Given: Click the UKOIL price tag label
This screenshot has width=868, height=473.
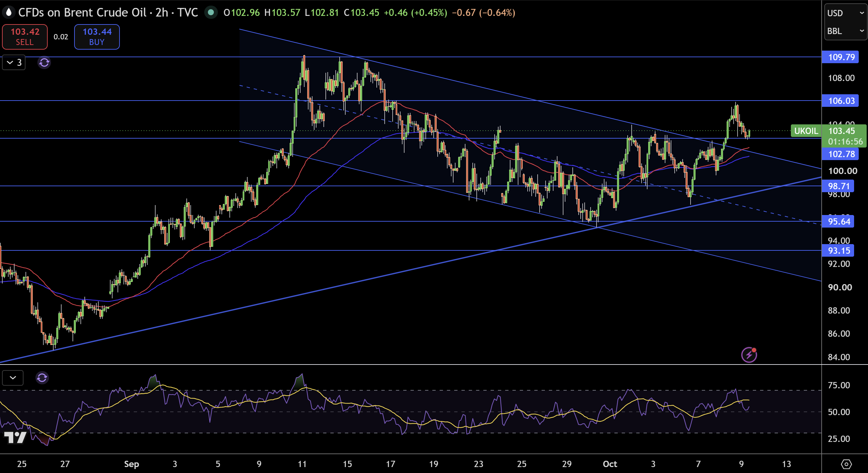Looking at the screenshot, I should tap(806, 131).
